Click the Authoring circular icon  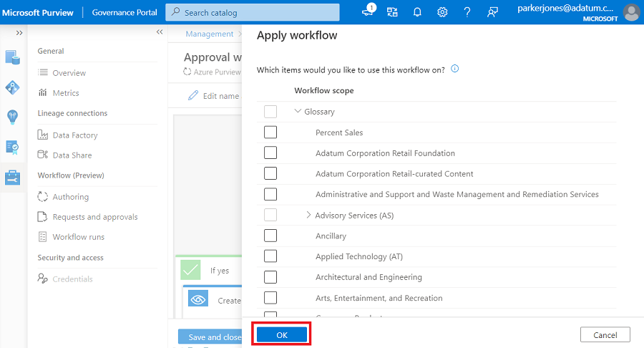click(x=43, y=197)
